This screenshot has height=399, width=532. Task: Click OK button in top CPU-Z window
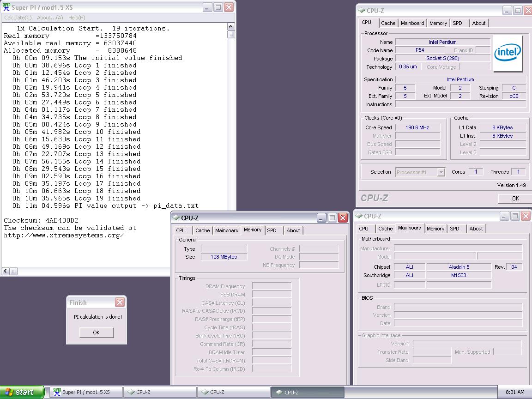[x=515, y=199]
